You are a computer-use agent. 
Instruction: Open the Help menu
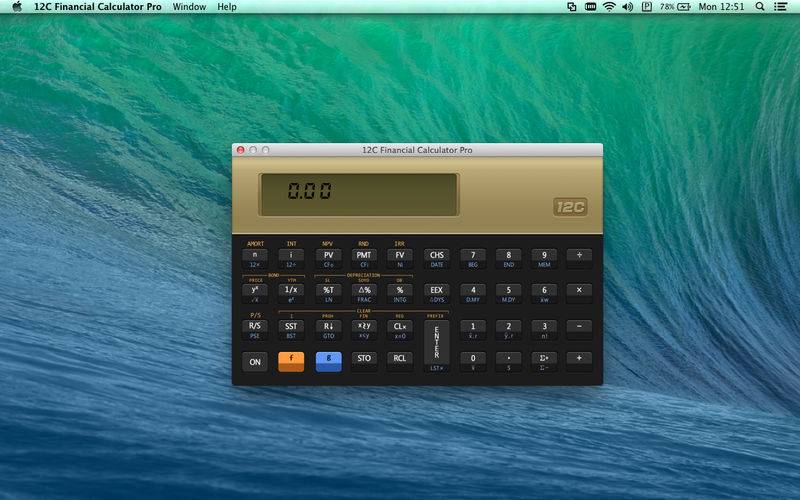point(227,7)
